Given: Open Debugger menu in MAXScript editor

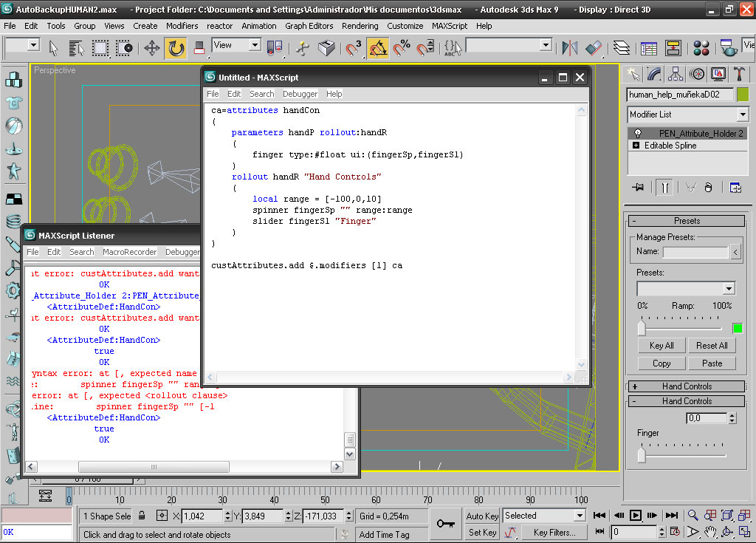Looking at the screenshot, I should click(x=300, y=94).
